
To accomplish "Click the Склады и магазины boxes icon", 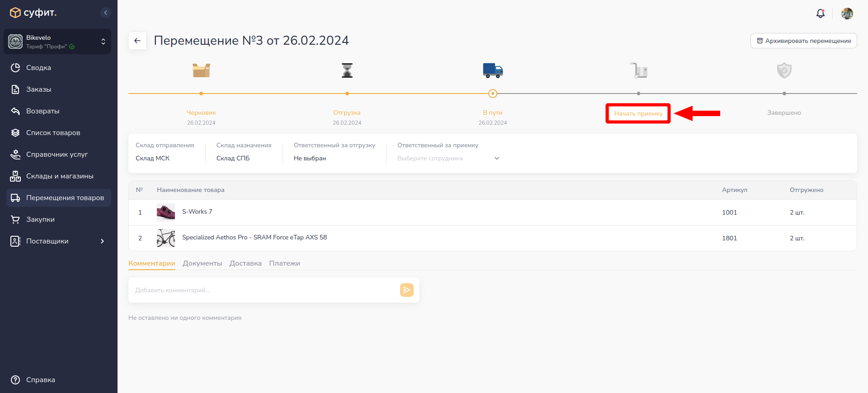I will (x=15, y=176).
